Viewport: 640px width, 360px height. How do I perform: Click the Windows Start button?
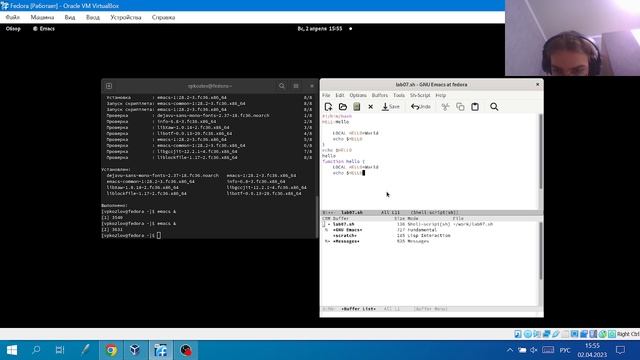pyautogui.click(x=12, y=350)
